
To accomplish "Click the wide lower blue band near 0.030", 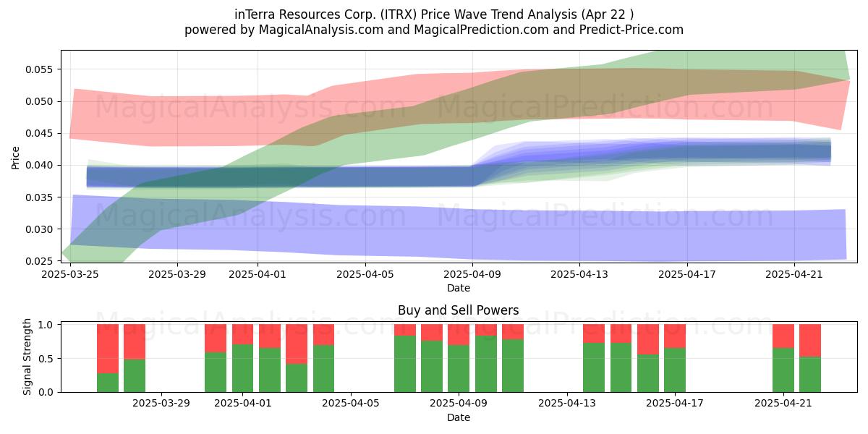I will pyautogui.click(x=459, y=234).
